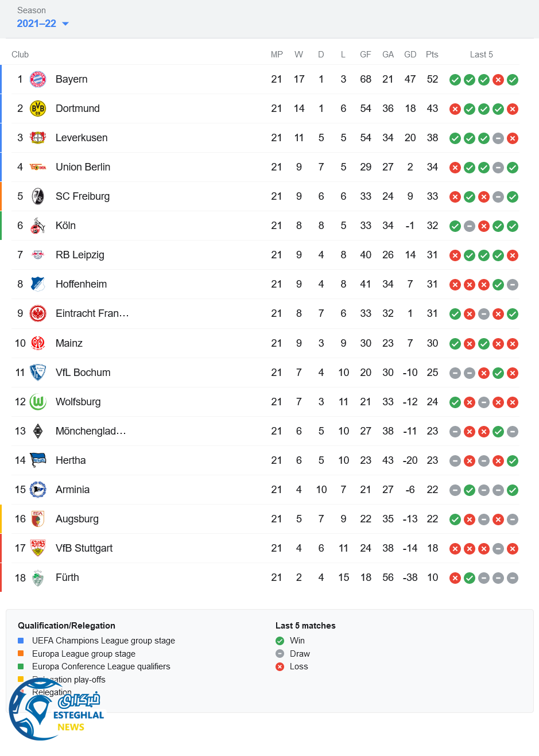539x756 pixels.
Task: Click the Bayern club crest icon
Action: [38, 79]
